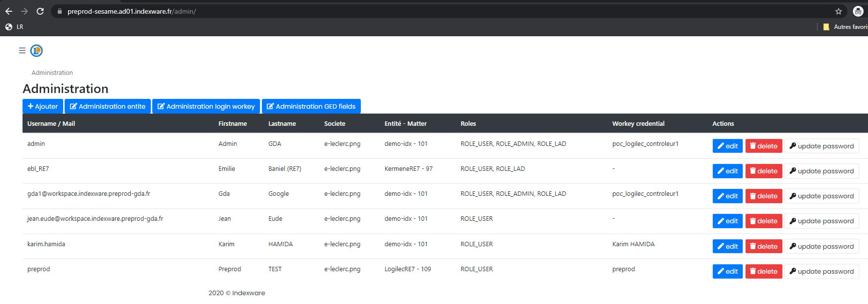This screenshot has height=304, width=868.
Task: Update password for gda1@workspace user
Action: (x=821, y=196)
